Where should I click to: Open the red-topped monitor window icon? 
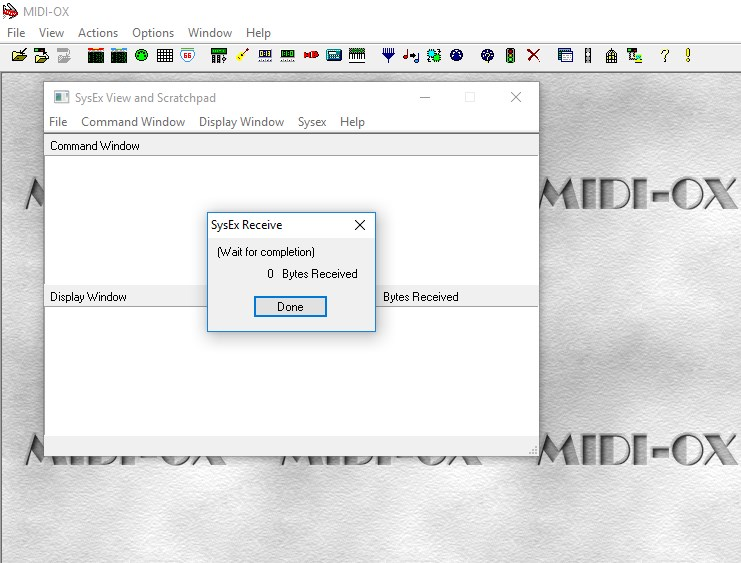tap(96, 55)
